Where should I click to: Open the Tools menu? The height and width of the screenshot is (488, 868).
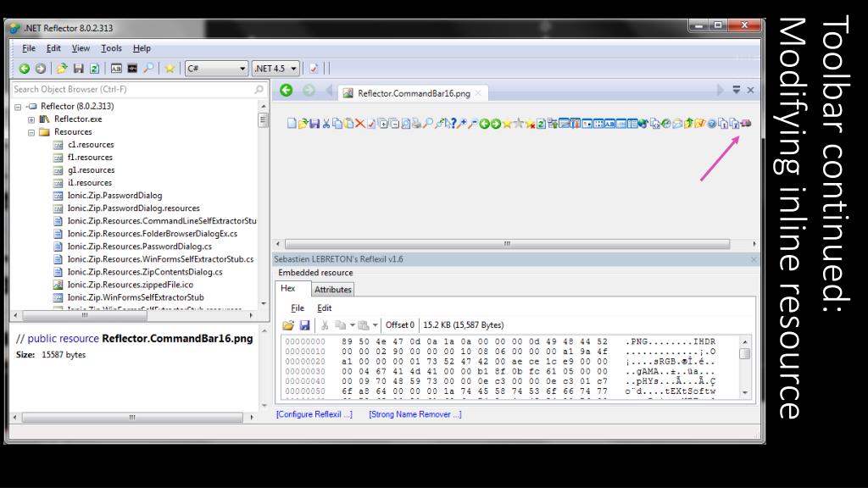111,48
